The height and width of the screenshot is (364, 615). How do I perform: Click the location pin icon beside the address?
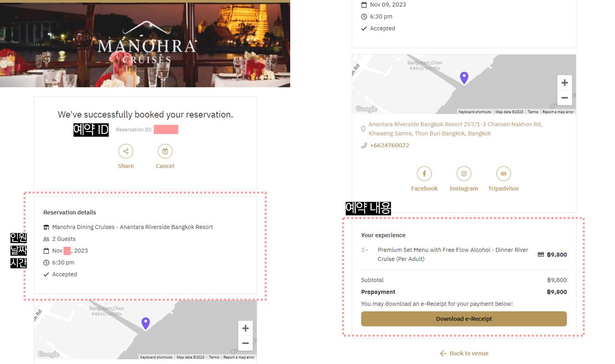tap(363, 129)
